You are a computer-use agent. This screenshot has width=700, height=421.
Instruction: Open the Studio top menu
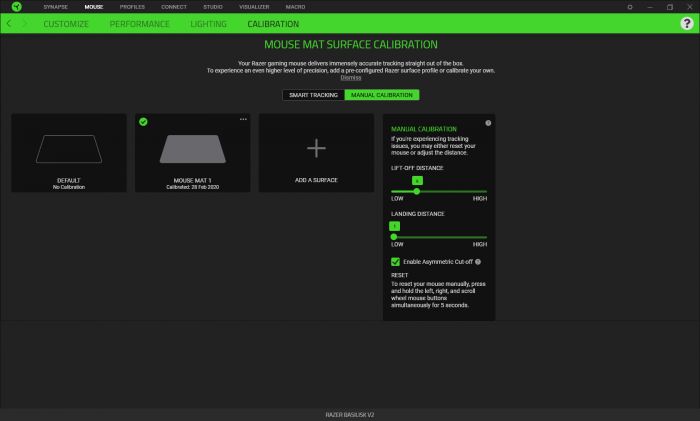[213, 7]
